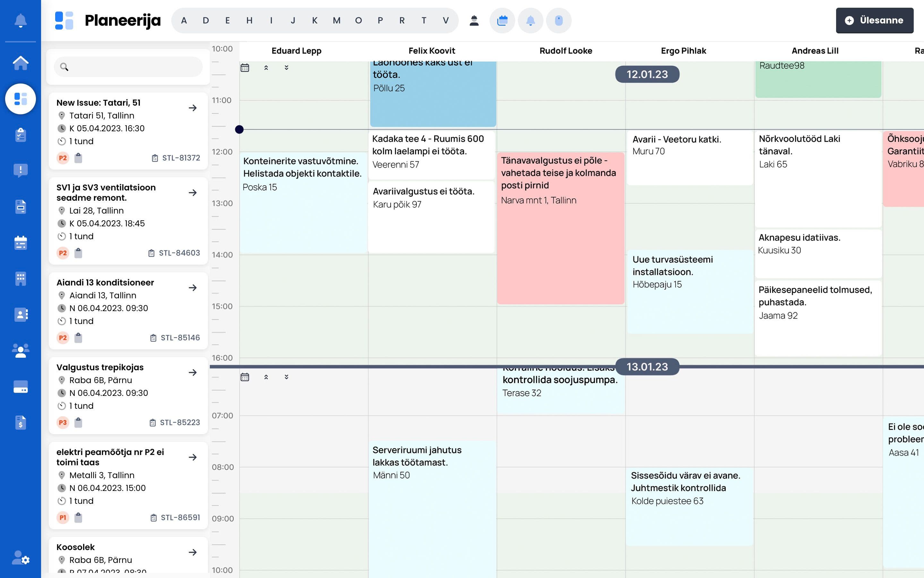Collapse up chevrons for 13.01.23 day

(266, 377)
